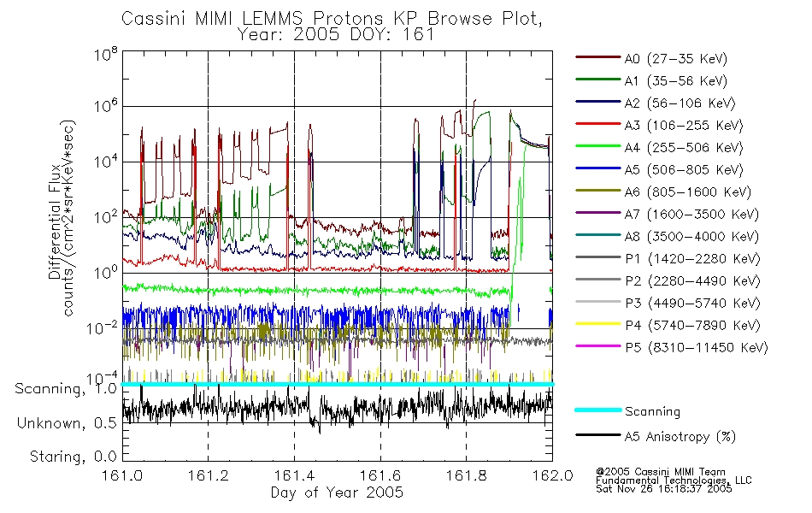Click the purple A7 legend line swatch
This screenshot has width=812, height=513.
(598, 213)
